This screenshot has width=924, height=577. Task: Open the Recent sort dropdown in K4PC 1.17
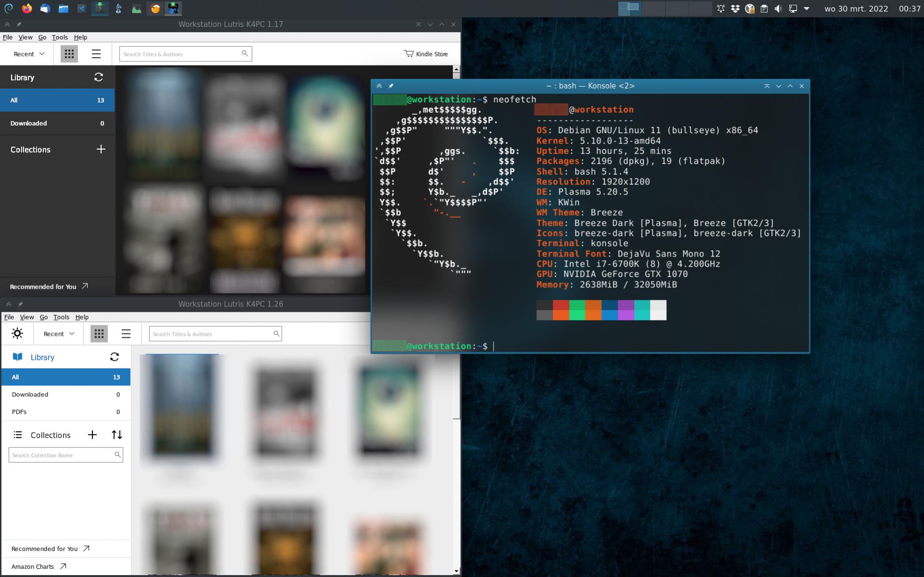coord(29,54)
